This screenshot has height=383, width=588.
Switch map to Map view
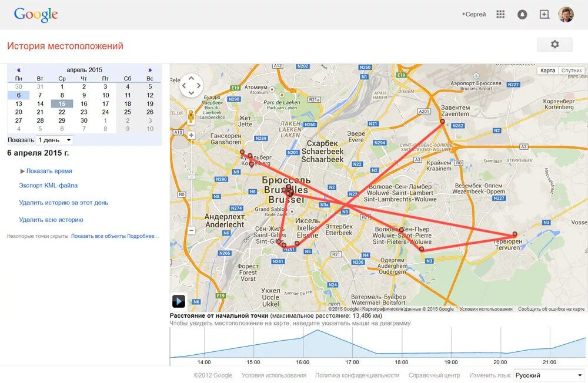tap(547, 70)
